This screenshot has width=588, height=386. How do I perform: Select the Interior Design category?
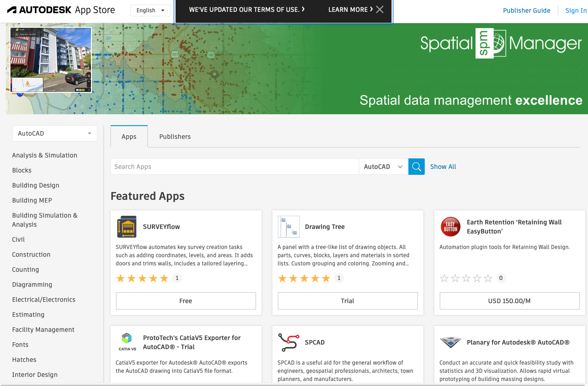[x=35, y=375]
